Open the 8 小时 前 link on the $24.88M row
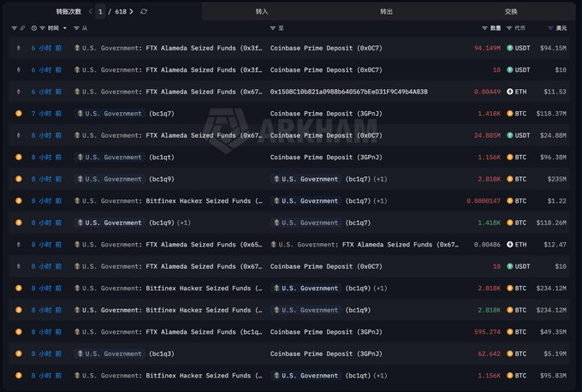 coord(46,135)
